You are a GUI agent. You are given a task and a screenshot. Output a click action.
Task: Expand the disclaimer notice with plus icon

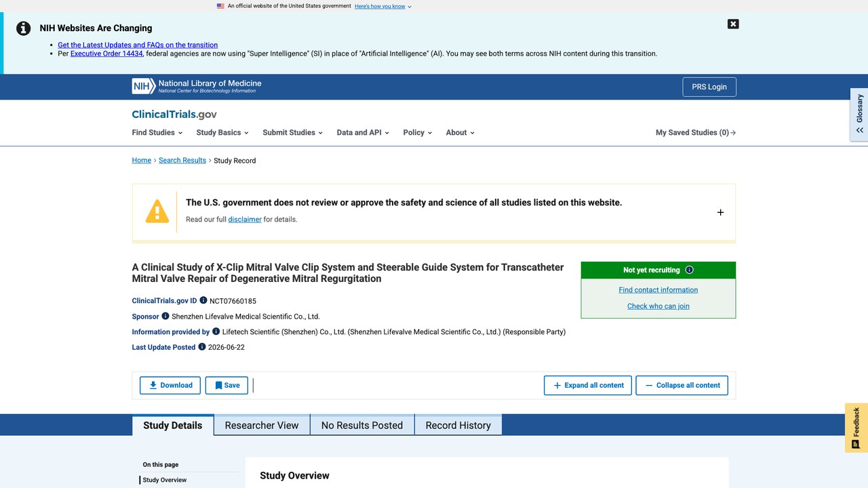pos(720,212)
